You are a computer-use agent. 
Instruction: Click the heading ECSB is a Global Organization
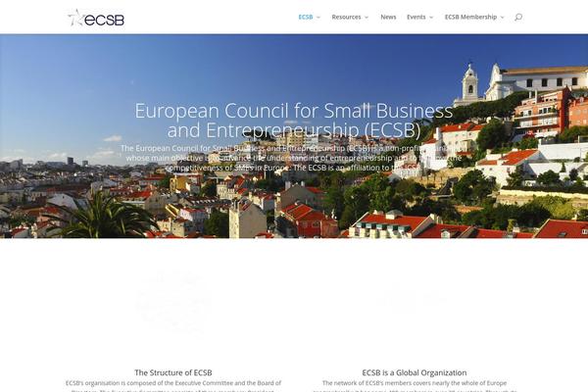[415, 372]
